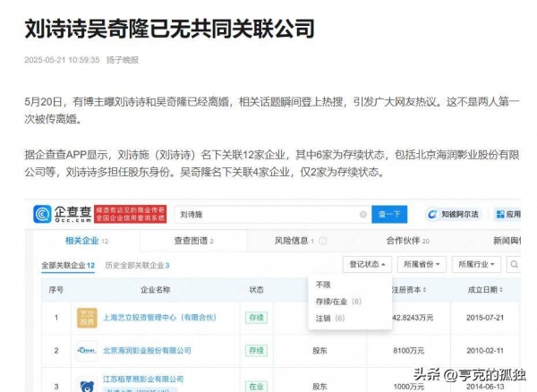Clear the search box with the X icon
The width and height of the screenshot is (537, 392).
[x=363, y=214]
